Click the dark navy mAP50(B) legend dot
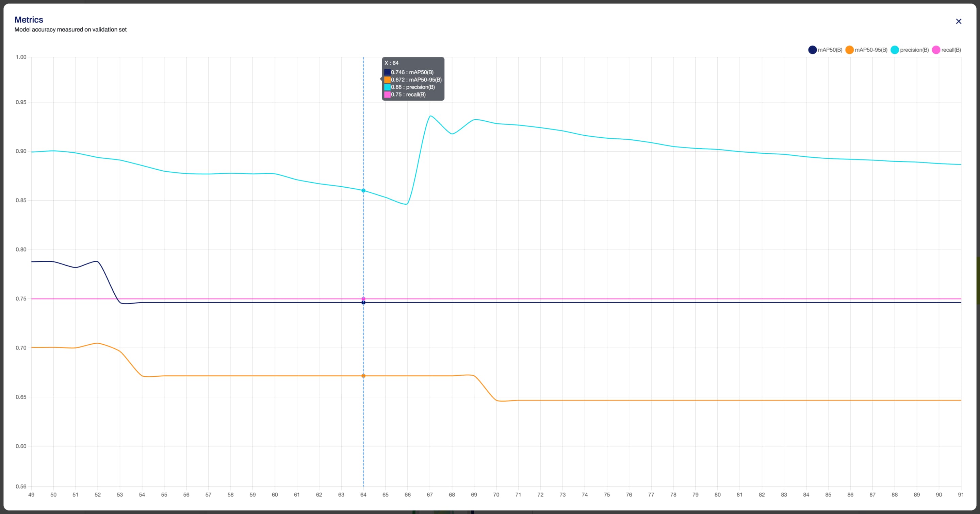 (812, 50)
